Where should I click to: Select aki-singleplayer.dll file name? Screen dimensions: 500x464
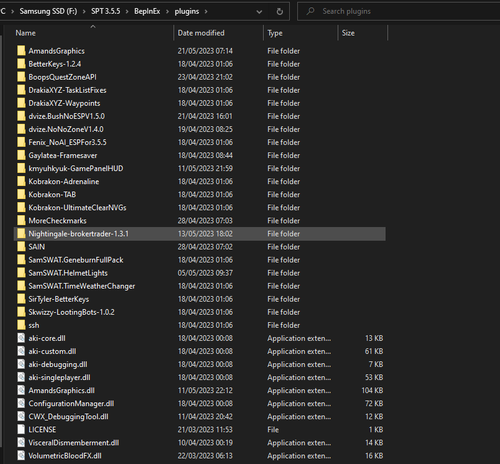pyautogui.click(x=59, y=377)
